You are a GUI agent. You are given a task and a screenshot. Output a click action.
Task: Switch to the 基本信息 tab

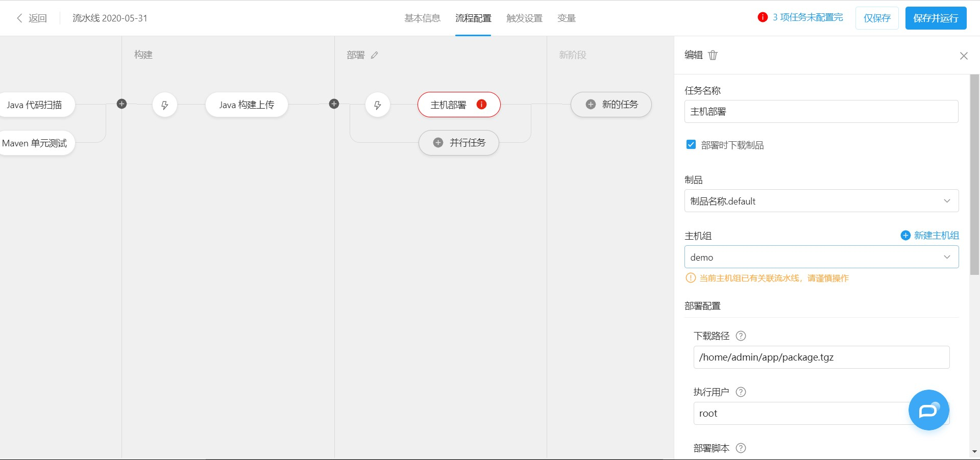tap(422, 18)
